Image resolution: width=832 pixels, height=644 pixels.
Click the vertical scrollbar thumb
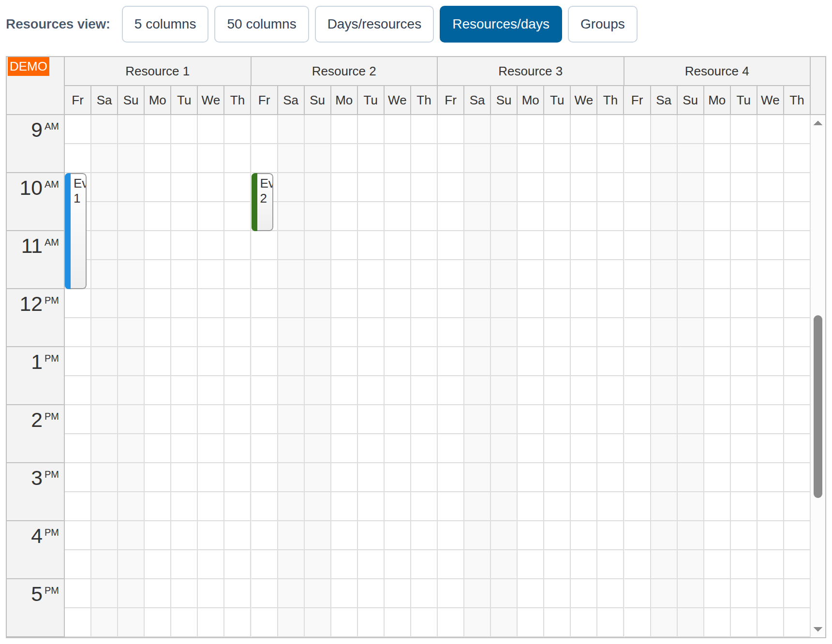[818, 406]
